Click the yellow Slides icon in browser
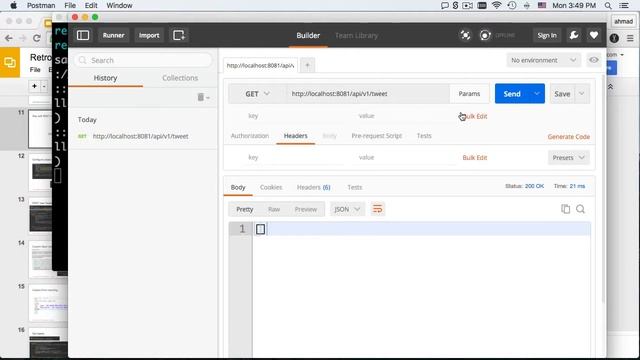This screenshot has height=360, width=640. (10, 62)
